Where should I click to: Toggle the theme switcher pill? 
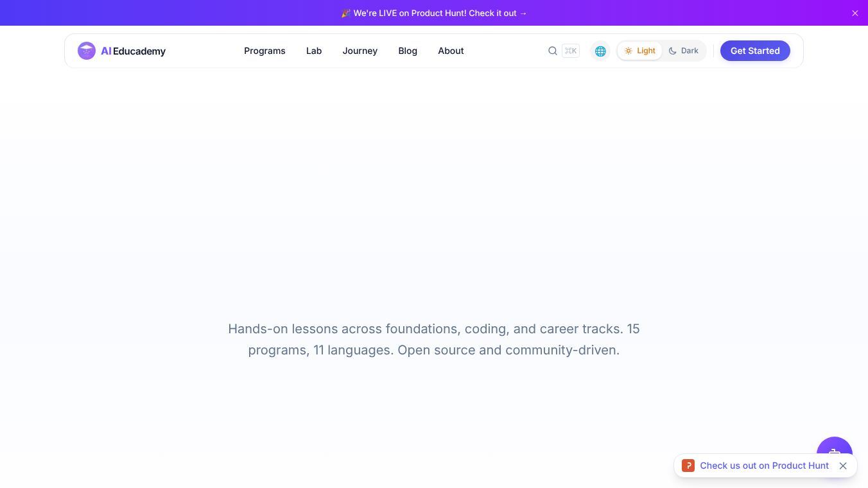[x=661, y=51]
